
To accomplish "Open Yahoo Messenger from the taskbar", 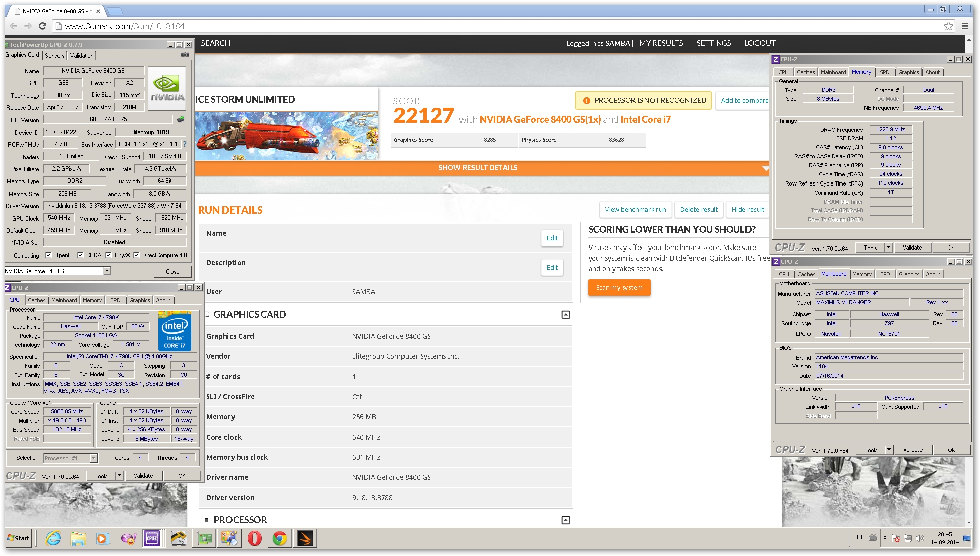I will 128,539.
